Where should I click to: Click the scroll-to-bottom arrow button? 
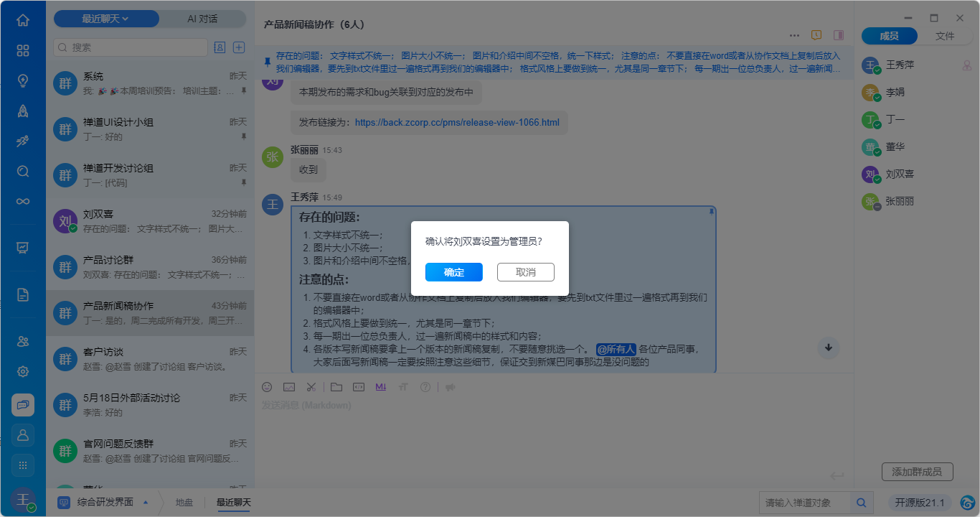(828, 348)
